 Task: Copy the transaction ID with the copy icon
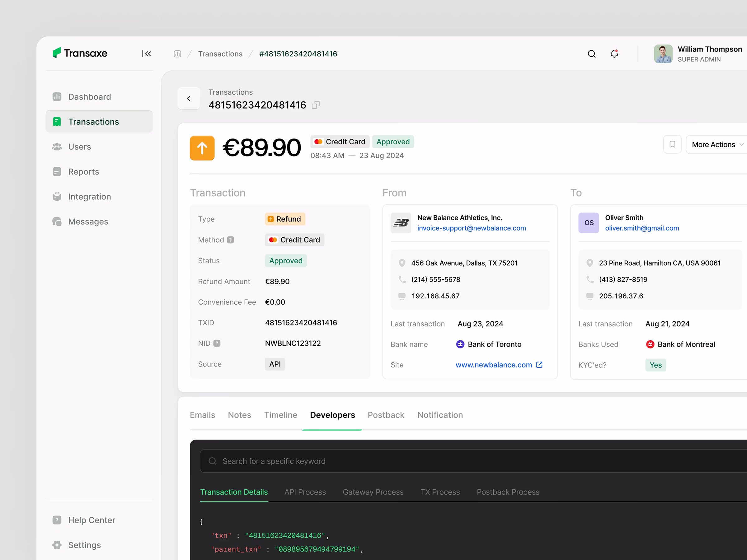[x=315, y=105]
